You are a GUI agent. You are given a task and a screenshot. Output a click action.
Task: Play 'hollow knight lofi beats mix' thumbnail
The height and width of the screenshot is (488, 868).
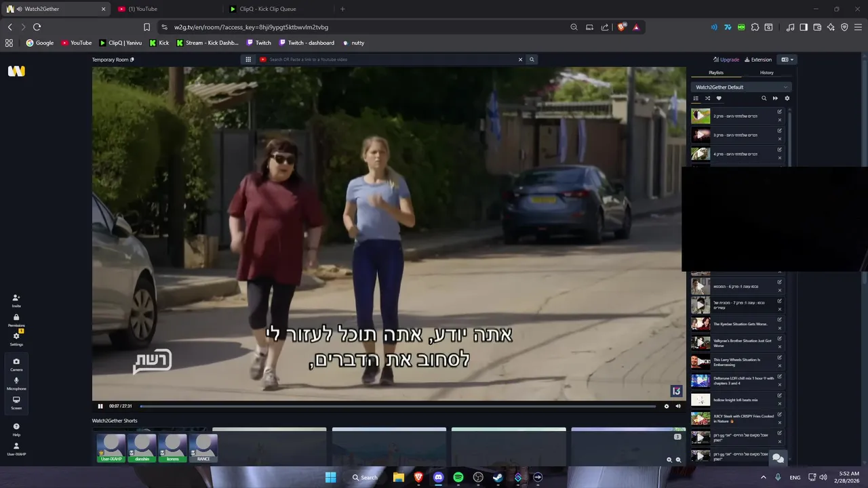coord(701,400)
